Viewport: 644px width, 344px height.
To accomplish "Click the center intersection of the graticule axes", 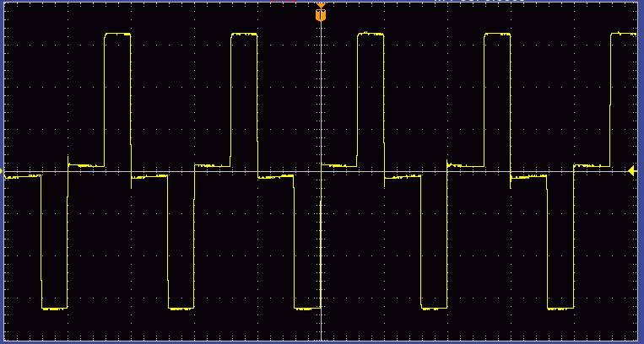I will pos(321,171).
